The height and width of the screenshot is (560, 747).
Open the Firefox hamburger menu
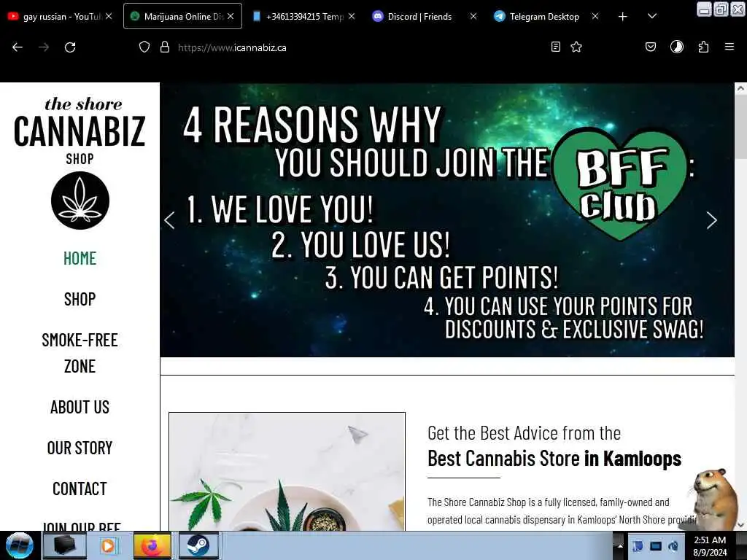729,47
